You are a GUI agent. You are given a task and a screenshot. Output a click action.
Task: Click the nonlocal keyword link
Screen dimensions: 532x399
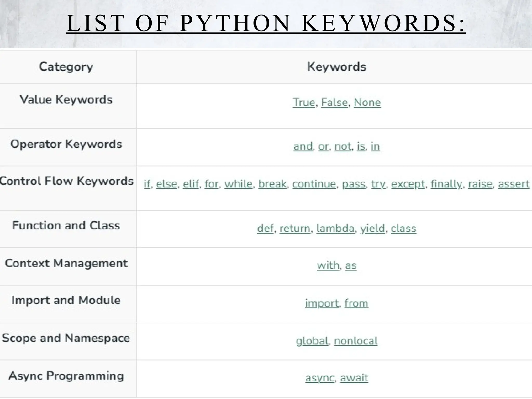pyautogui.click(x=356, y=341)
